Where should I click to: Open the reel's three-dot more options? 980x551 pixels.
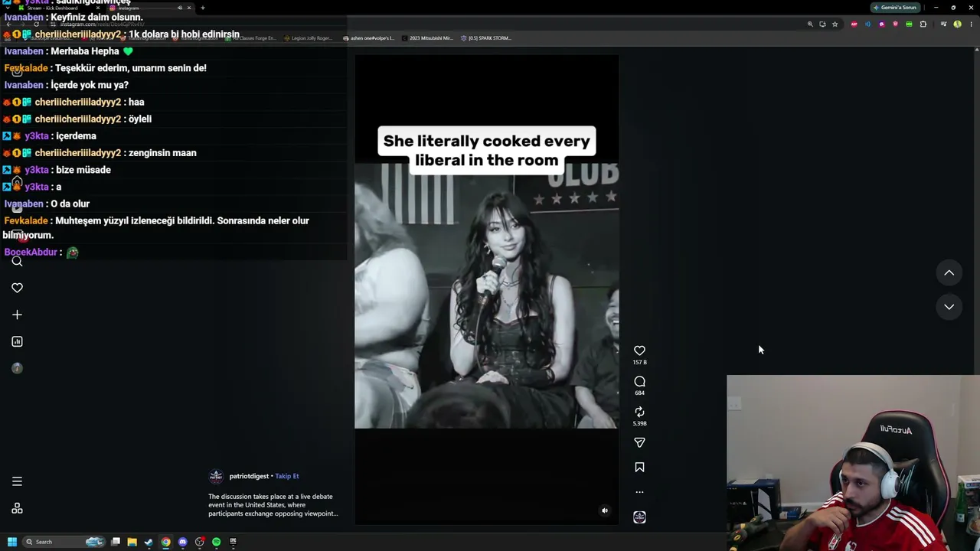[639, 492]
